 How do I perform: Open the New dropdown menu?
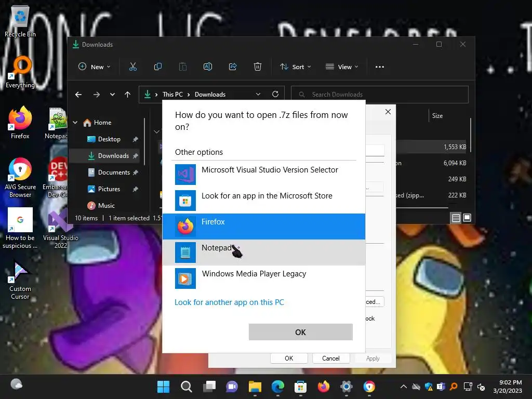[95, 67]
